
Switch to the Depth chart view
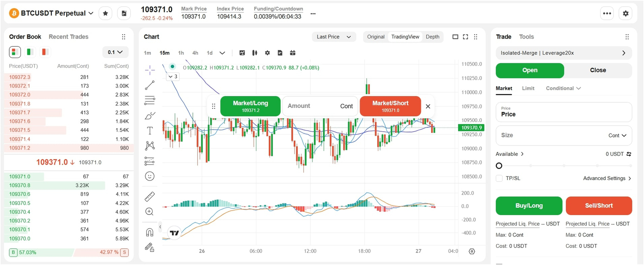click(432, 37)
